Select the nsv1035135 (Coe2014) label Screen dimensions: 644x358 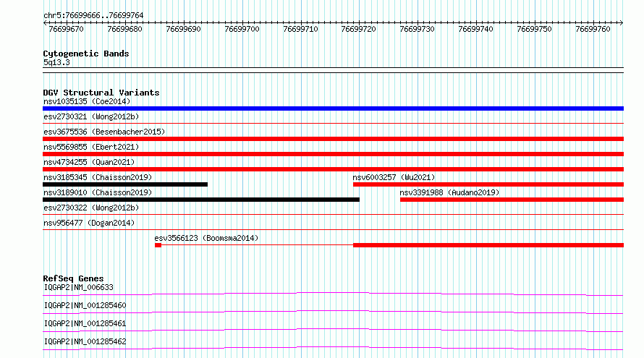(87, 101)
